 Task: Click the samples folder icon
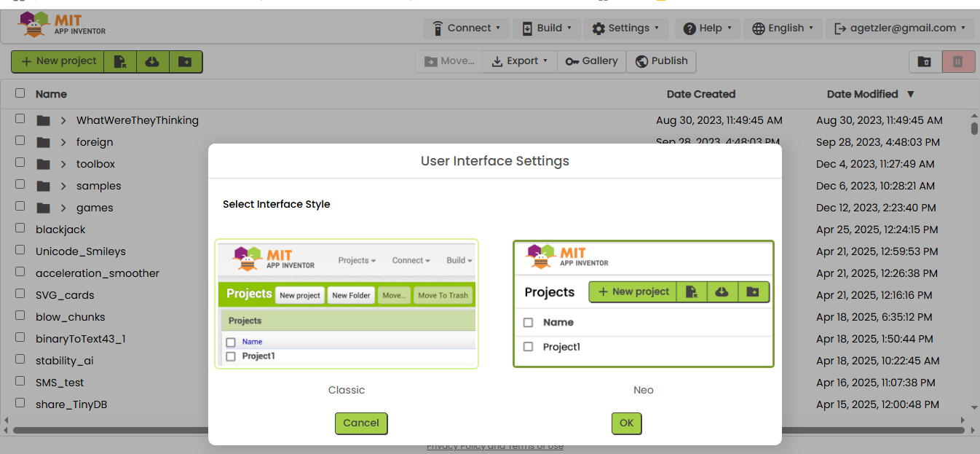pyautogui.click(x=44, y=186)
